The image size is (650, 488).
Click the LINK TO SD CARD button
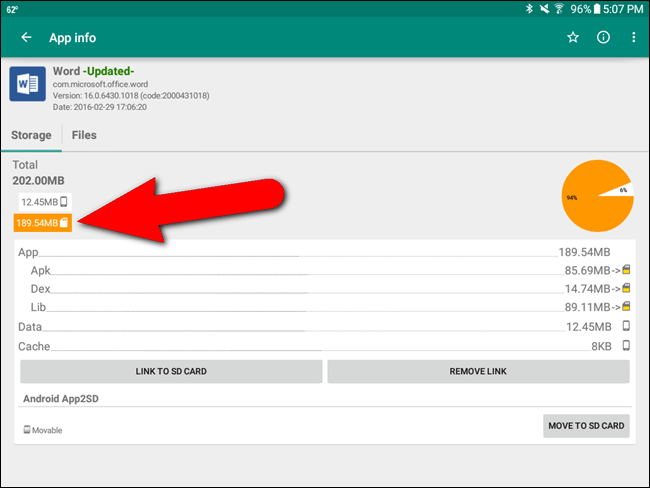click(x=171, y=371)
